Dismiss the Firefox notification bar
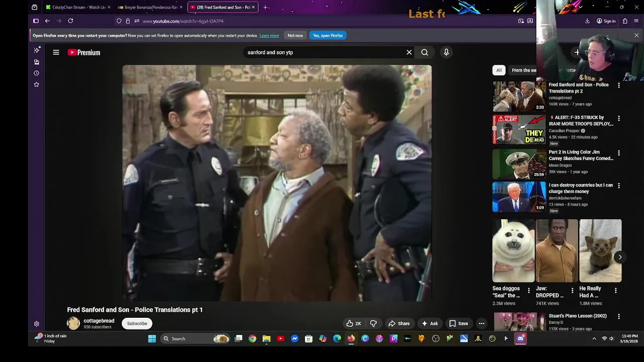644x362 pixels. (636, 35)
